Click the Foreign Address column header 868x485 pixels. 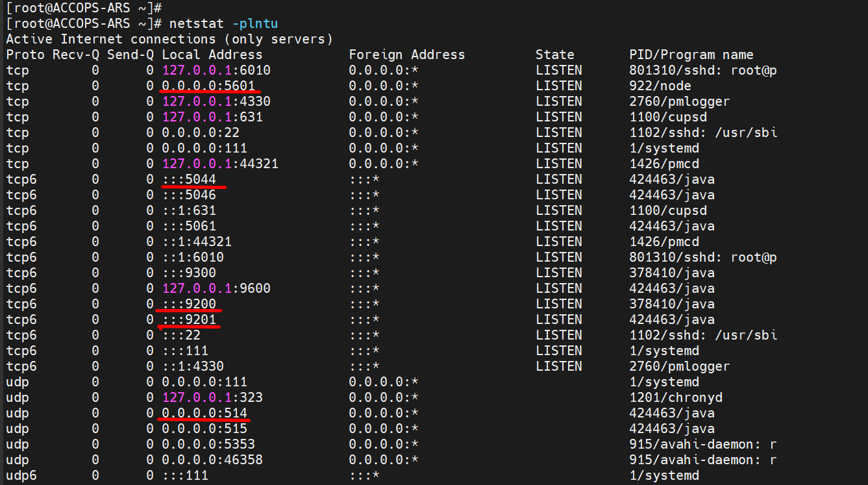tap(406, 55)
